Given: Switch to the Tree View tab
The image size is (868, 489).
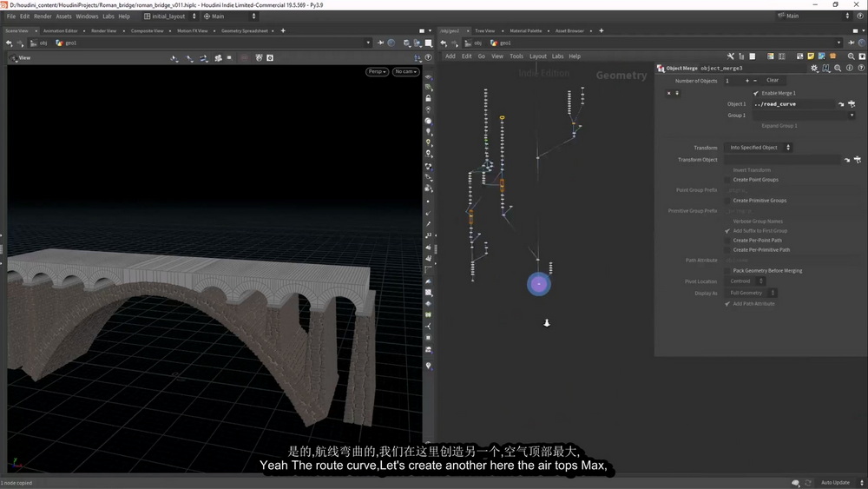Looking at the screenshot, I should (485, 31).
